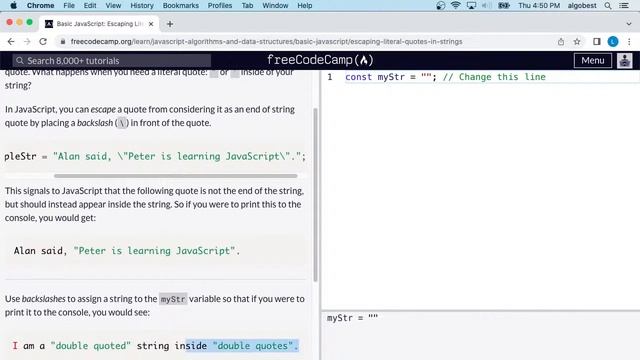
Task: Click the Search 8,000+ tutorials field
Action: click(x=111, y=61)
